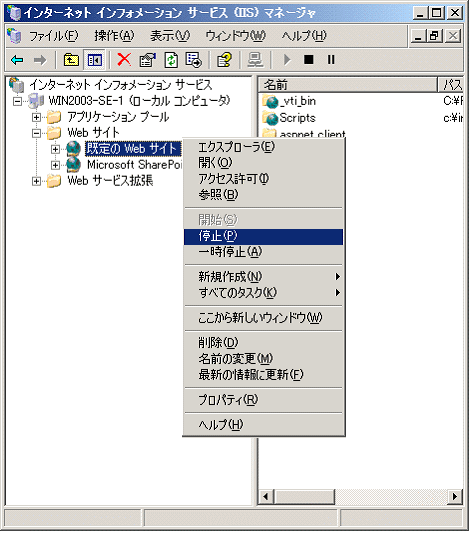This screenshot has width=471, height=533.
Task: Choose ここから新しいウィンドウ(W) menu item
Action: coord(264,318)
